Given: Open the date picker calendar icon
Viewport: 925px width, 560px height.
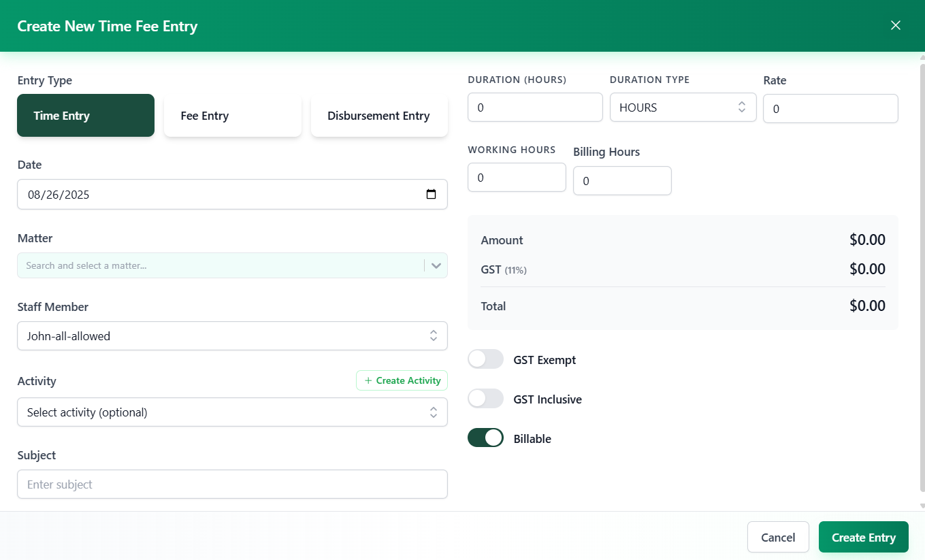Looking at the screenshot, I should pos(431,195).
